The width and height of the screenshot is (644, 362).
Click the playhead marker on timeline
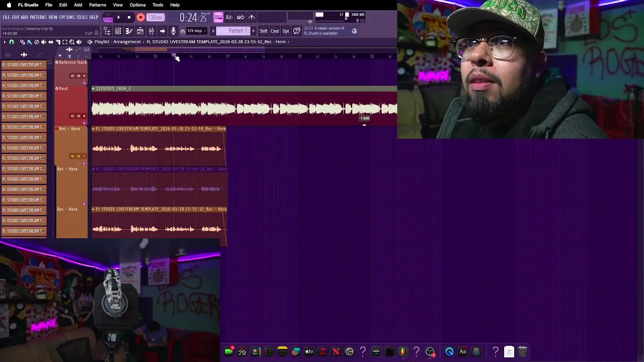tap(174, 55)
